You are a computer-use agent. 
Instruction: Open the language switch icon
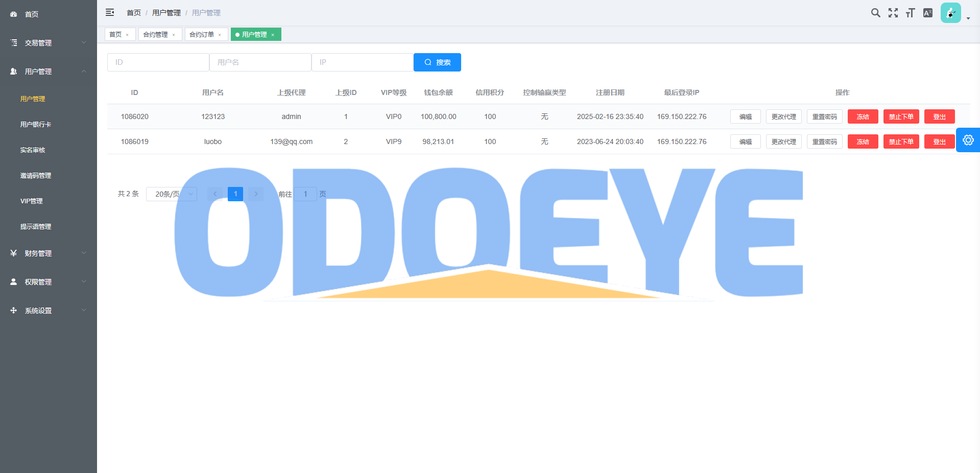(928, 13)
